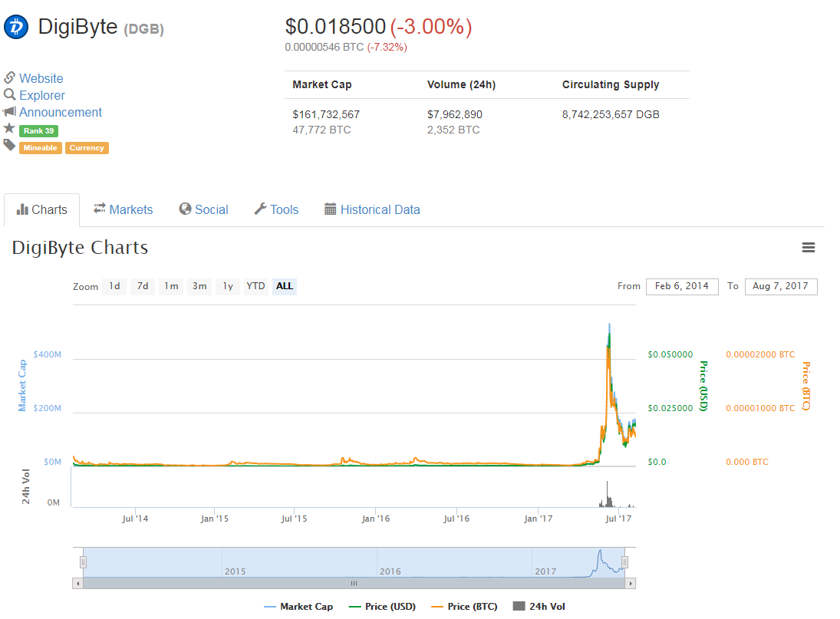
Task: Switch to the Tools tab
Action: [276, 210]
